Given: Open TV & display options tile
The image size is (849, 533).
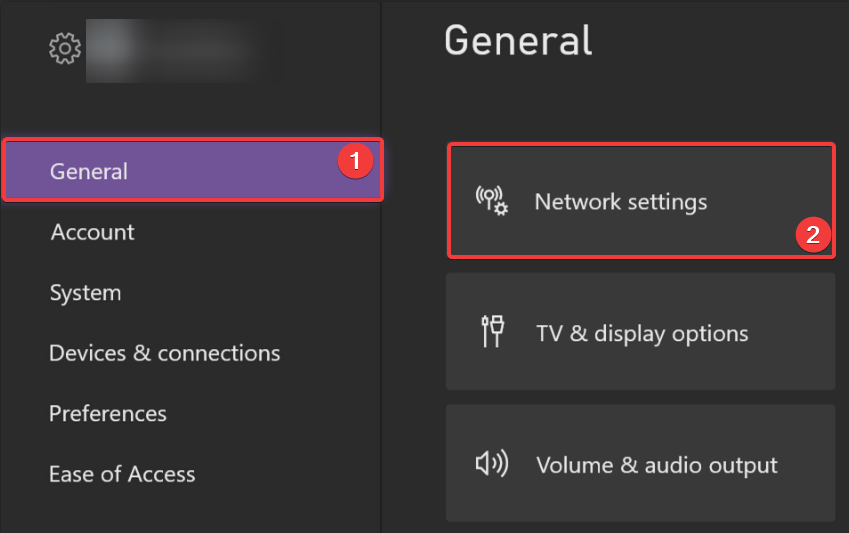Looking at the screenshot, I should click(640, 332).
